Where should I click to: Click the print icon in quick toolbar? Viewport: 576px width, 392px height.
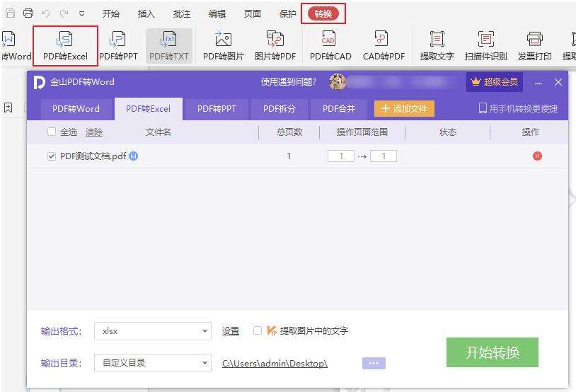[28, 13]
